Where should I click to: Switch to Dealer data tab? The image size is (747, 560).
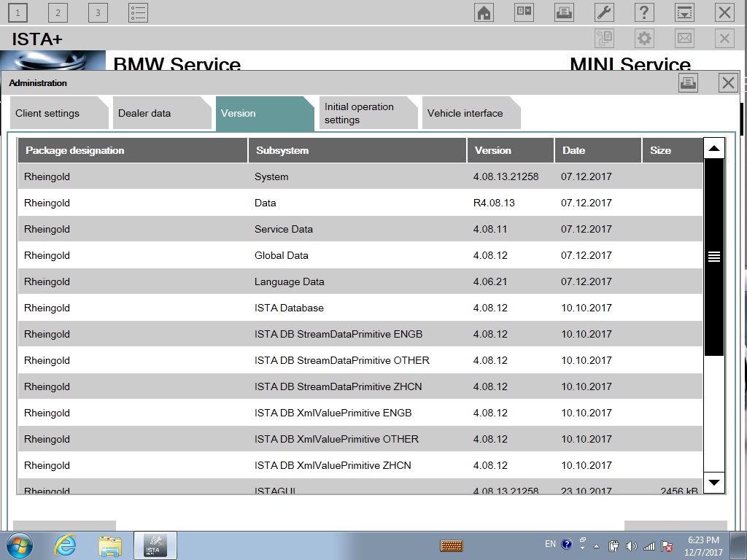click(162, 113)
